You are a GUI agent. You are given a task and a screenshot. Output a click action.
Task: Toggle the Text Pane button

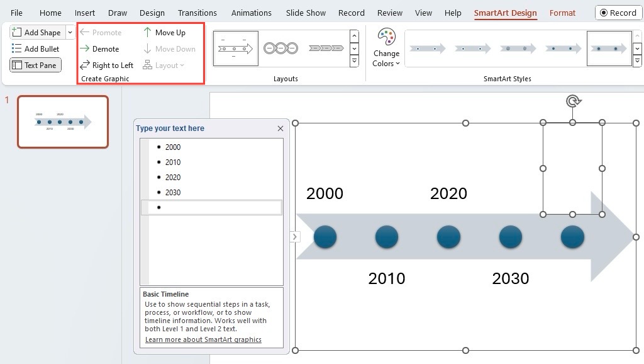point(35,65)
